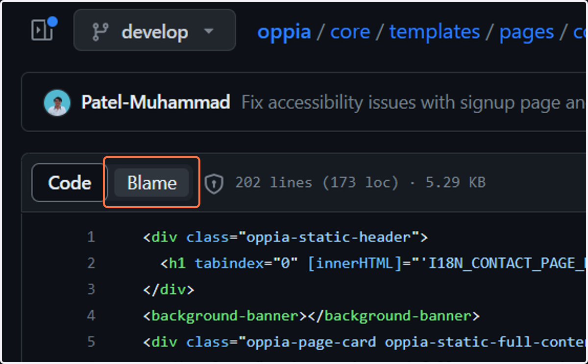Open the oppia breadcrumb link
Image resolution: width=588 pixels, height=364 pixels.
pyautogui.click(x=284, y=32)
